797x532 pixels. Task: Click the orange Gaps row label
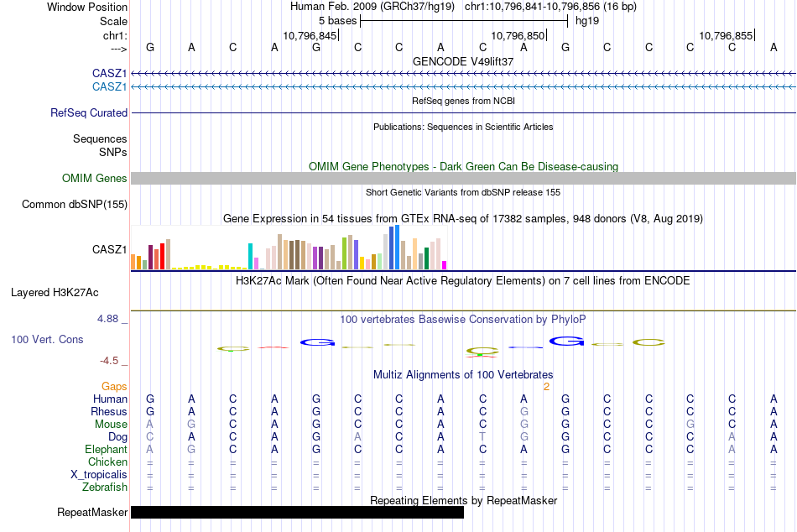coord(114,387)
